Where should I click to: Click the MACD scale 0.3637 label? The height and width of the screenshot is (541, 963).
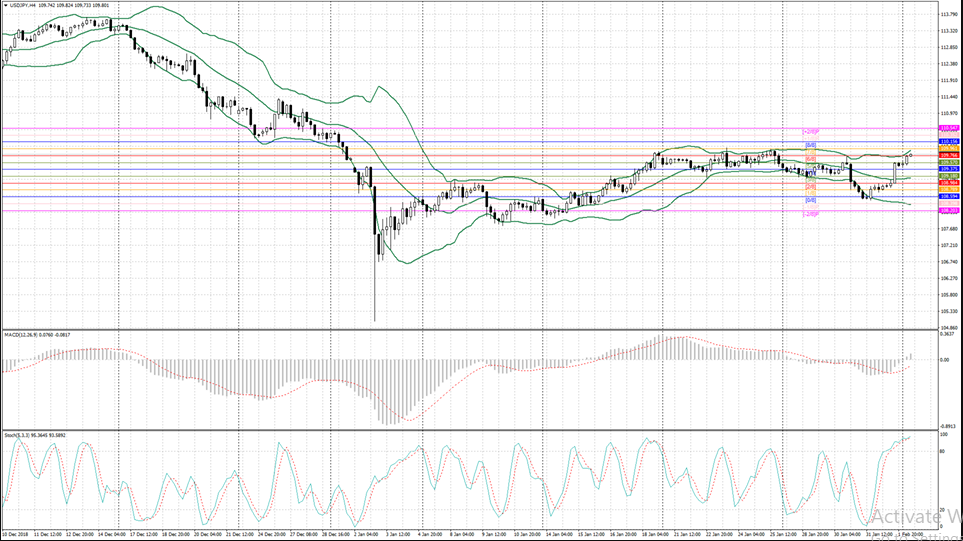pos(948,334)
